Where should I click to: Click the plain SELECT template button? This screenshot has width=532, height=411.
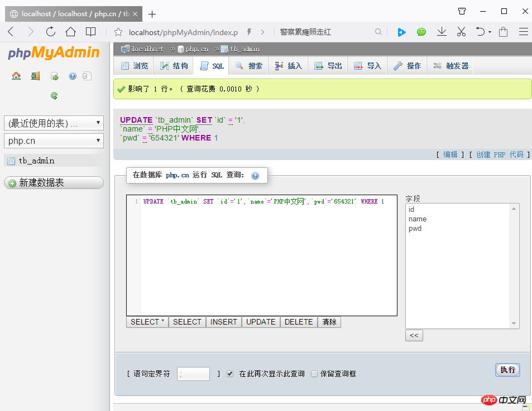point(187,322)
